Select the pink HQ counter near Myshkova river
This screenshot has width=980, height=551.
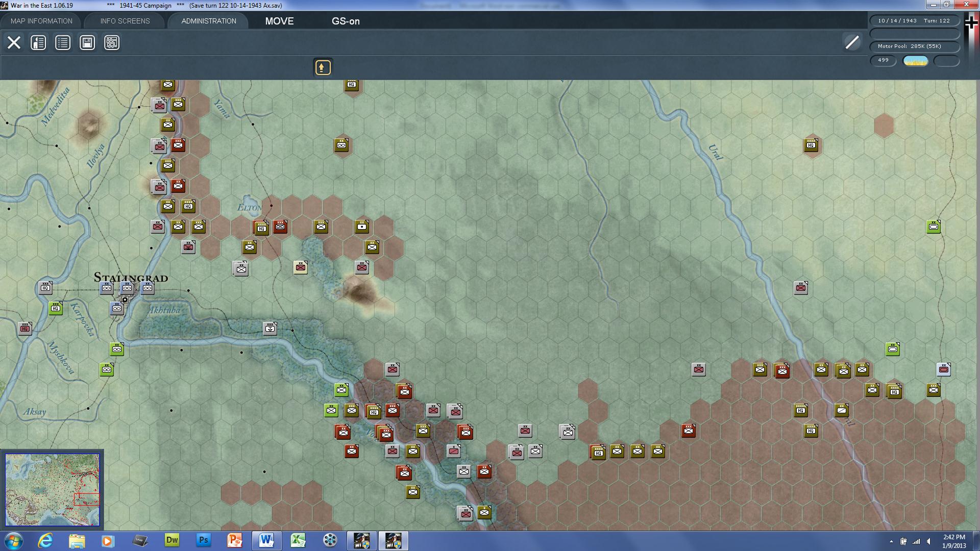25,329
